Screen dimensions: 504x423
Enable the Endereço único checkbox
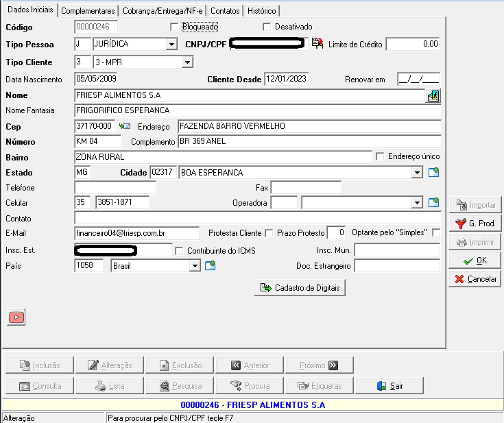click(x=380, y=156)
